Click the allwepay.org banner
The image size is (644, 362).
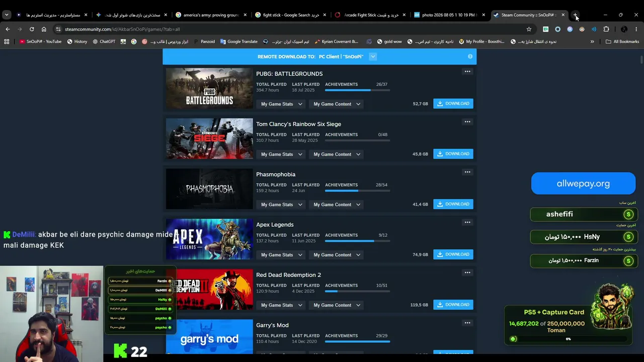point(583,184)
